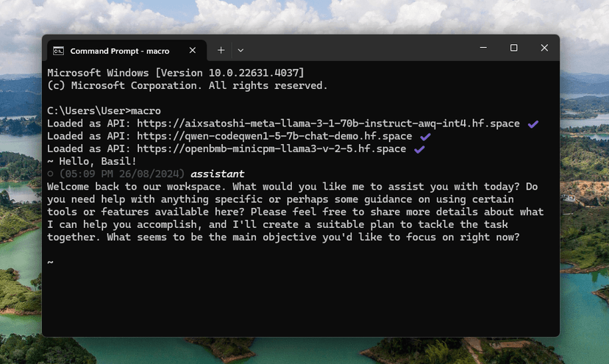Open the openbmb-minicpm-llama3 API link

click(x=271, y=149)
